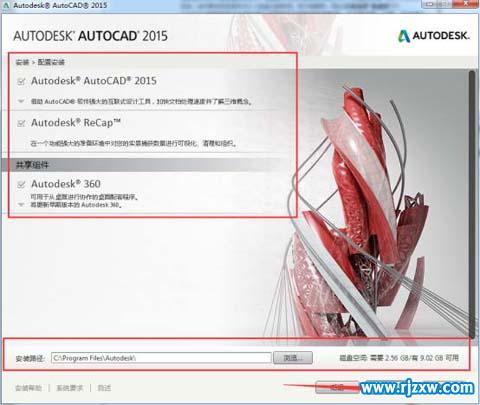Select the Autodesk AutoCAD 2015 product title
Viewport: 480px width, 405px height.
94,81
